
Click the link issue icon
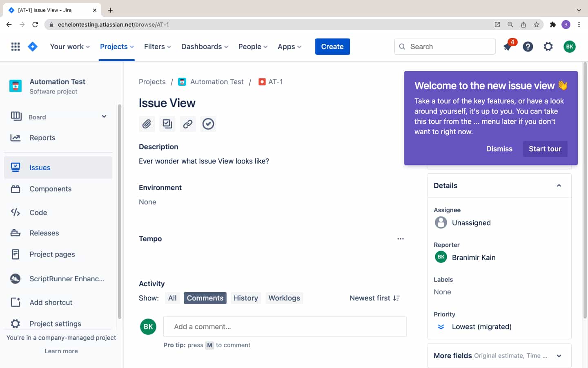pyautogui.click(x=187, y=123)
